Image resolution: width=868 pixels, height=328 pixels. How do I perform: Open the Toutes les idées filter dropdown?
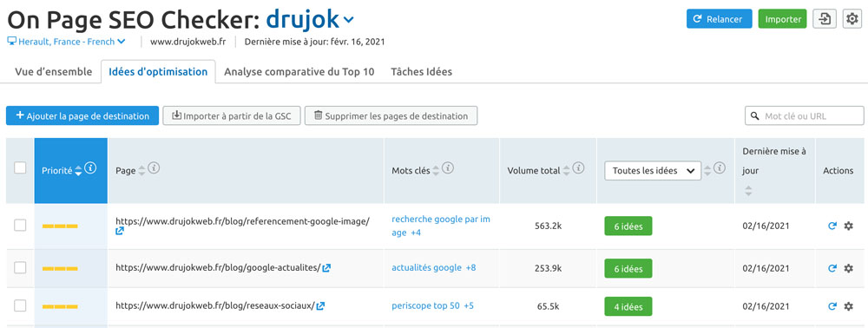click(653, 170)
